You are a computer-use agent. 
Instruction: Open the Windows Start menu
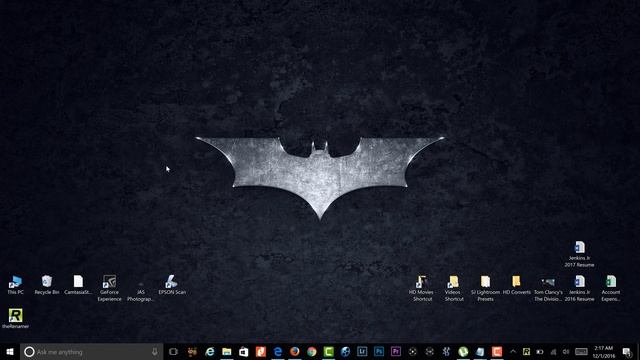[x=10, y=351]
